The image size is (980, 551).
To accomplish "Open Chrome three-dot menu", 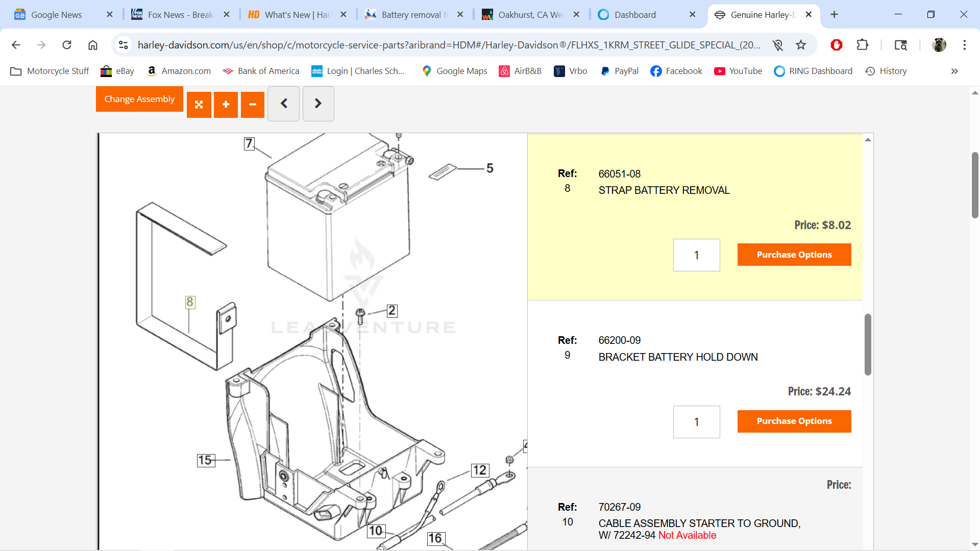I will (964, 45).
